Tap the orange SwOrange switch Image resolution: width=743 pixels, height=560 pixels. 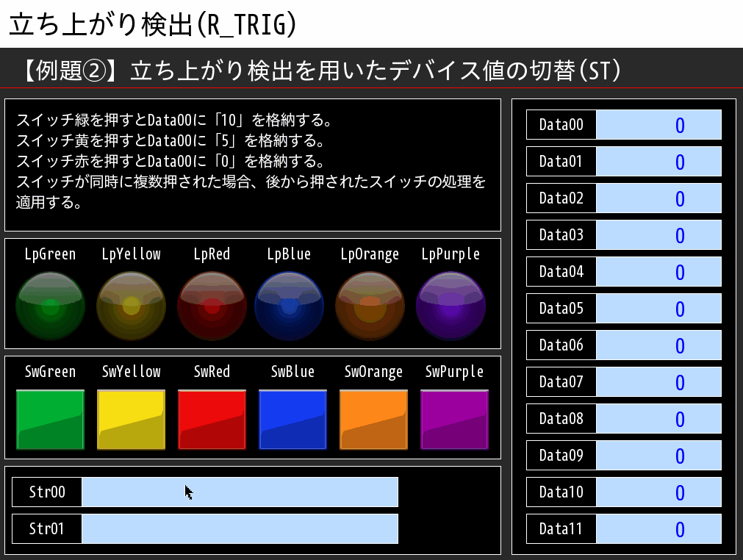click(x=373, y=420)
